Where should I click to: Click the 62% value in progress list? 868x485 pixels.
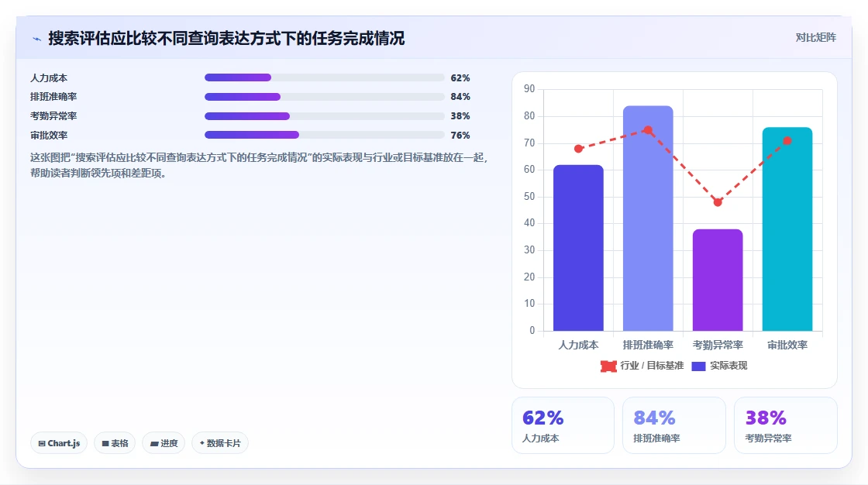pyautogui.click(x=460, y=78)
